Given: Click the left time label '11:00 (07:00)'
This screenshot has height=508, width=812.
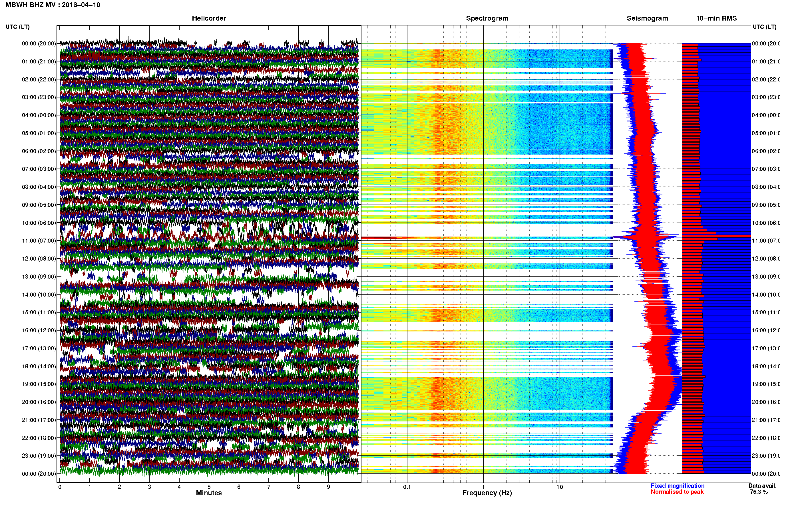Looking at the screenshot, I should 39,241.
